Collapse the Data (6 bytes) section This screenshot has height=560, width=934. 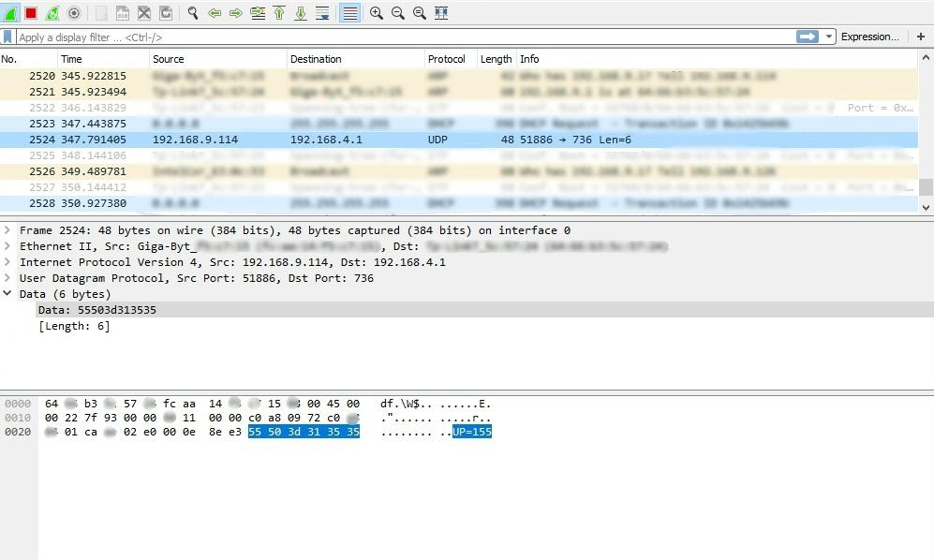pos(8,294)
